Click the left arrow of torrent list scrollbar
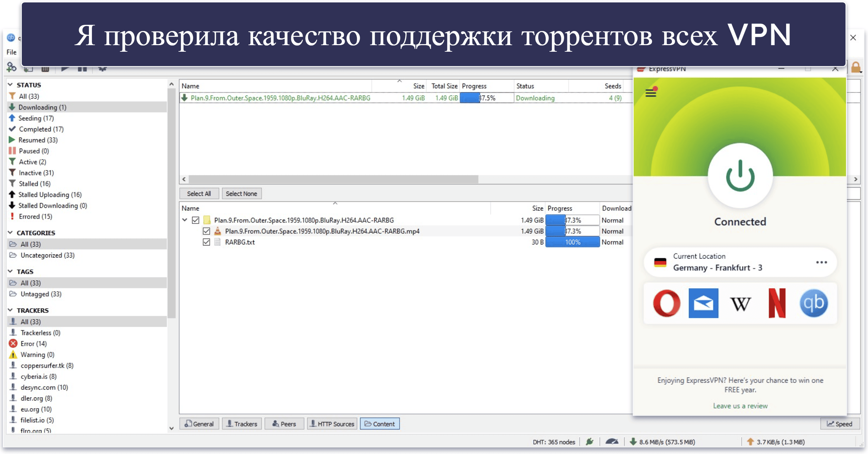 [x=184, y=179]
